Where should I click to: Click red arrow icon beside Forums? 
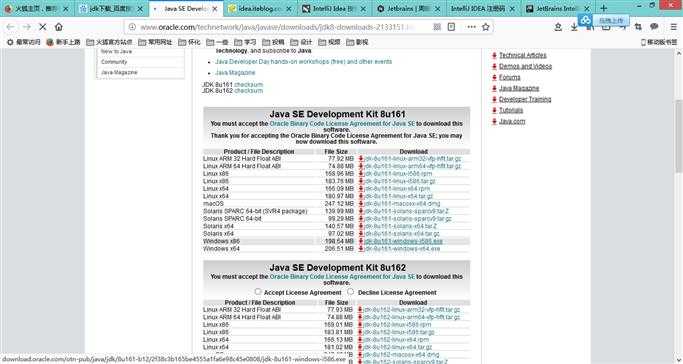pos(494,78)
